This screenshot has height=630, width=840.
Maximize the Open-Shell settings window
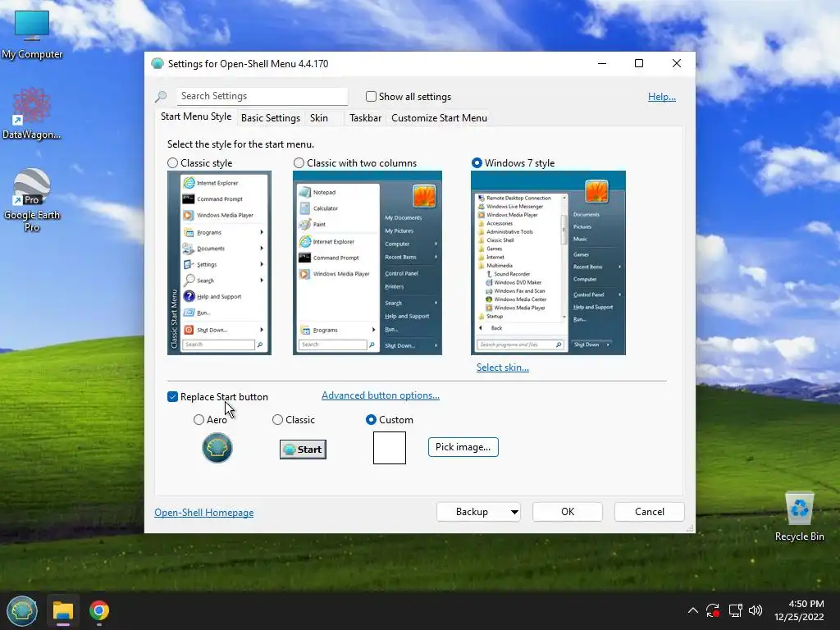638,64
